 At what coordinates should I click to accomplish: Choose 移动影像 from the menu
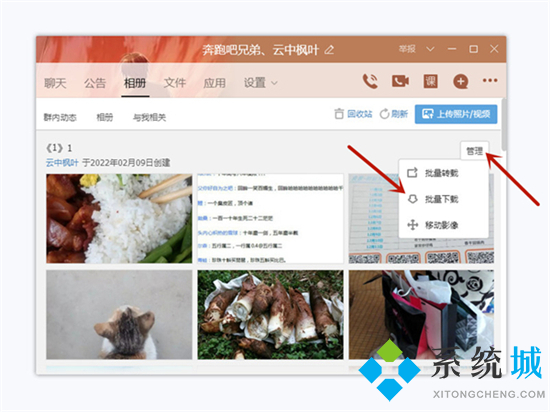(442, 225)
